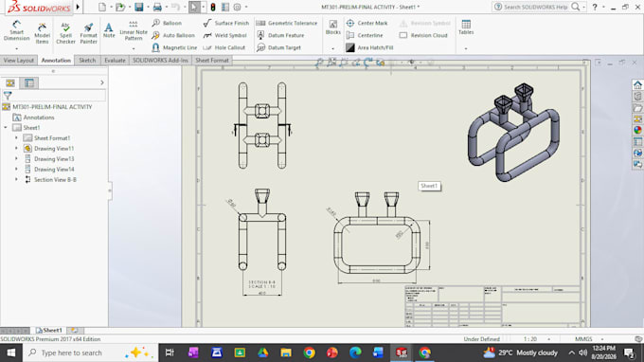644x362 pixels.
Task: Insert a Weld Symbol
Action: [225, 35]
